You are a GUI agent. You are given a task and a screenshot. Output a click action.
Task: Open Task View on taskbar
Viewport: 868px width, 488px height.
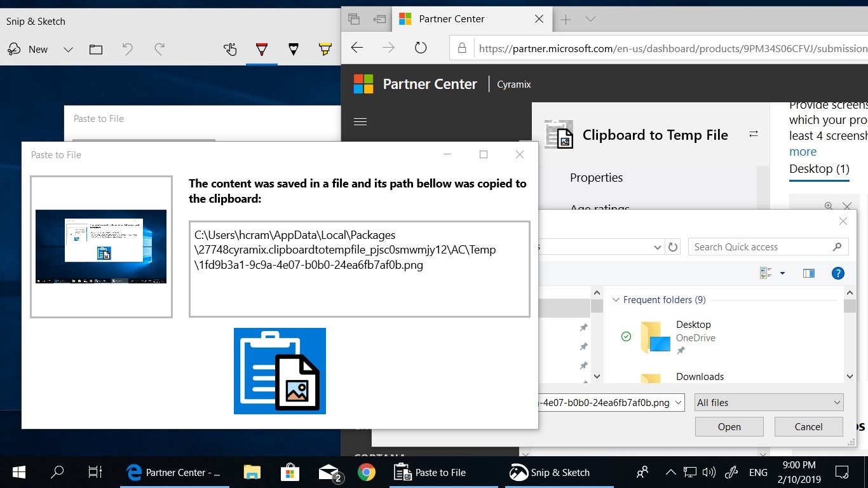click(95, 472)
